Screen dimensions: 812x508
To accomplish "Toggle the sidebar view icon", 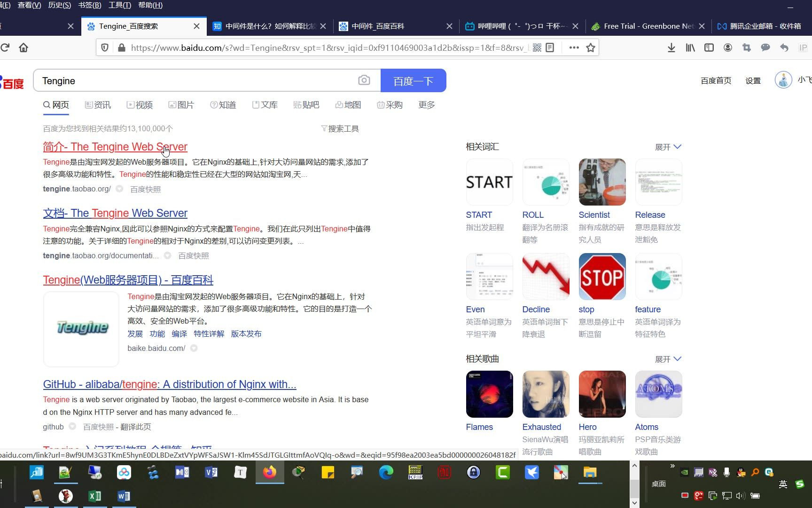I will [x=709, y=48].
